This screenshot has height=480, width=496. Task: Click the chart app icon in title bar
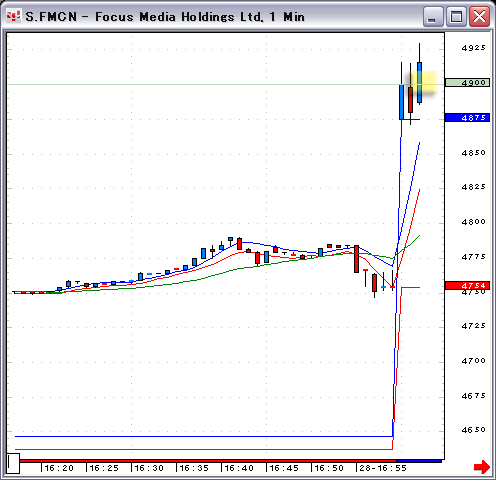pos(14,16)
